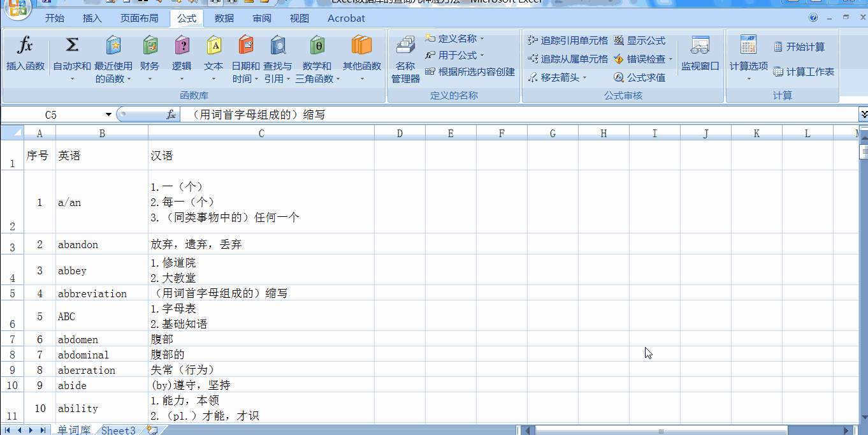Expand the AutoSum dropdown arrow

click(72, 79)
